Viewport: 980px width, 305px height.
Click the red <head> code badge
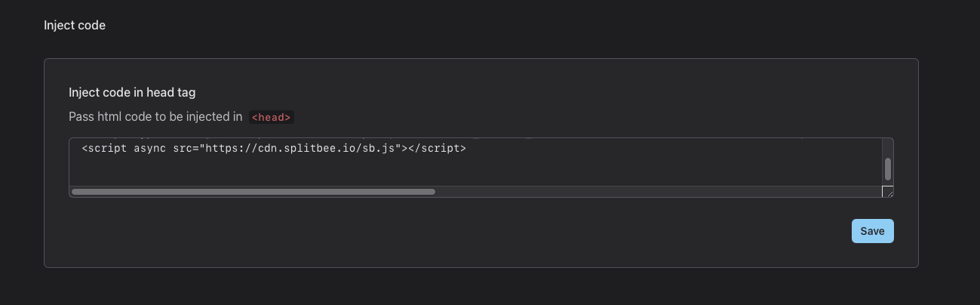tap(271, 117)
